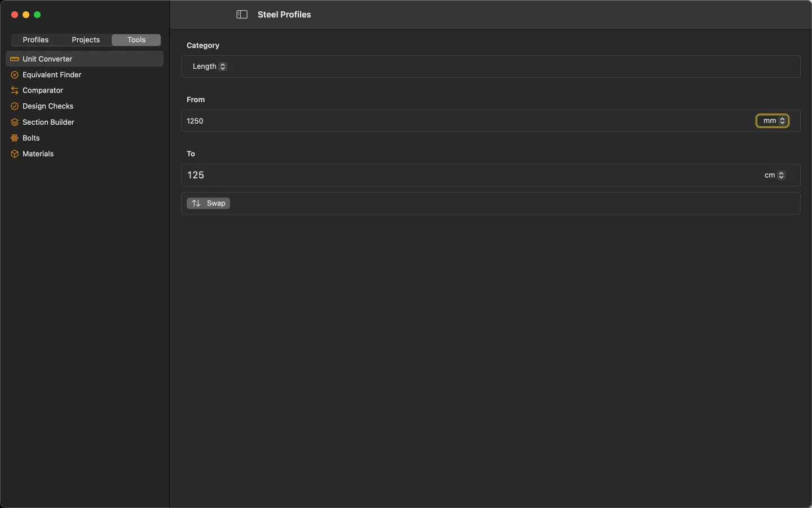Open Design Checks label in the sidebar

point(48,106)
